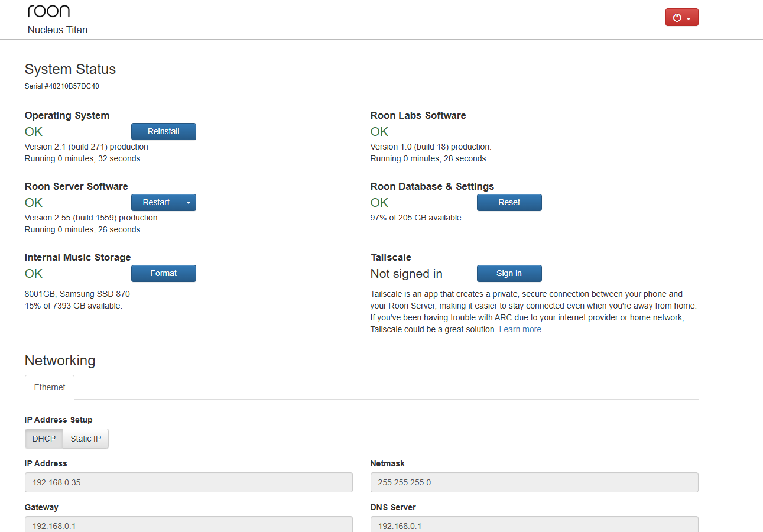This screenshot has height=532, width=763.
Task: Click the Roon logo
Action: point(48,11)
